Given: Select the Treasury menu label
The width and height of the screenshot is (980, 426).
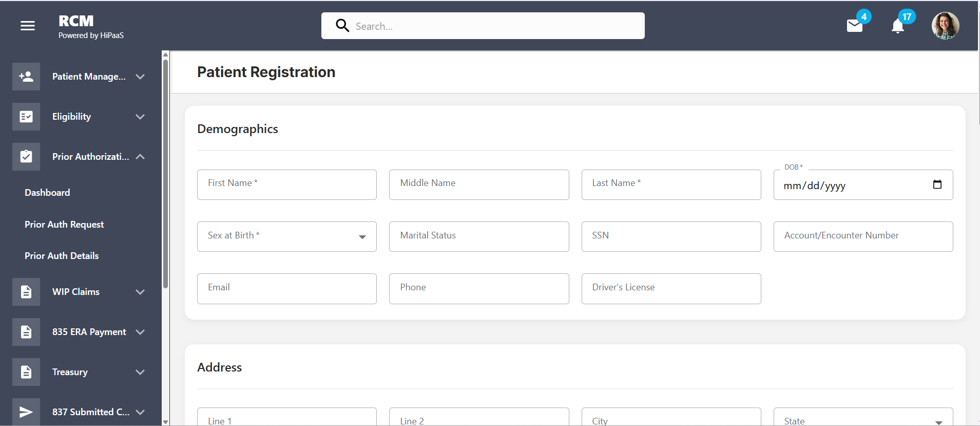Looking at the screenshot, I should (70, 372).
